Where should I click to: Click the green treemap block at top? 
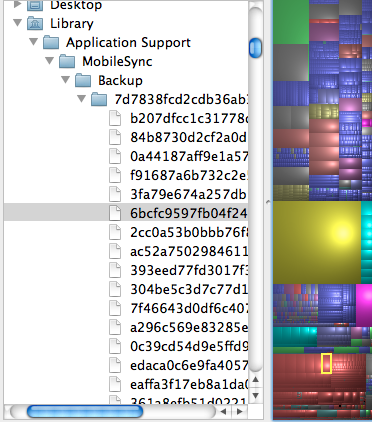[x=291, y=22]
